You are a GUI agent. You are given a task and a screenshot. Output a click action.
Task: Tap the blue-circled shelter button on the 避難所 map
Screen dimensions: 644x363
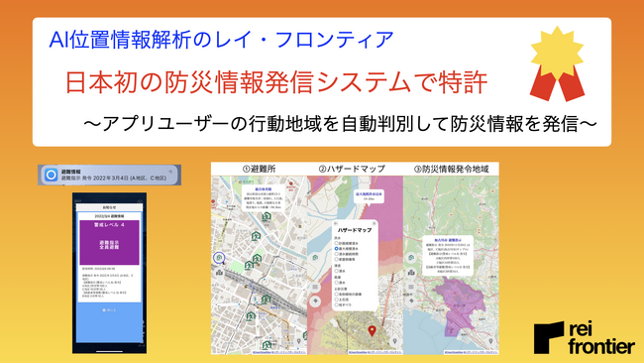[x=219, y=258]
